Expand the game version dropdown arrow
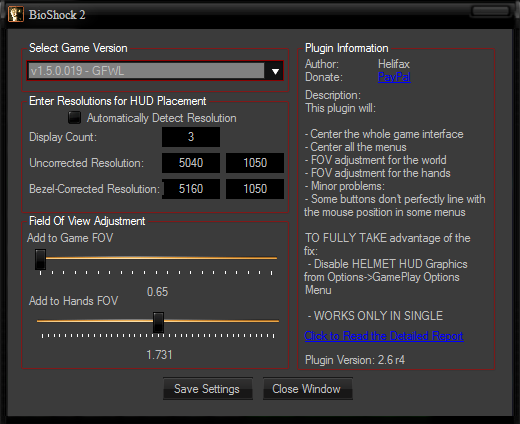 tap(275, 71)
